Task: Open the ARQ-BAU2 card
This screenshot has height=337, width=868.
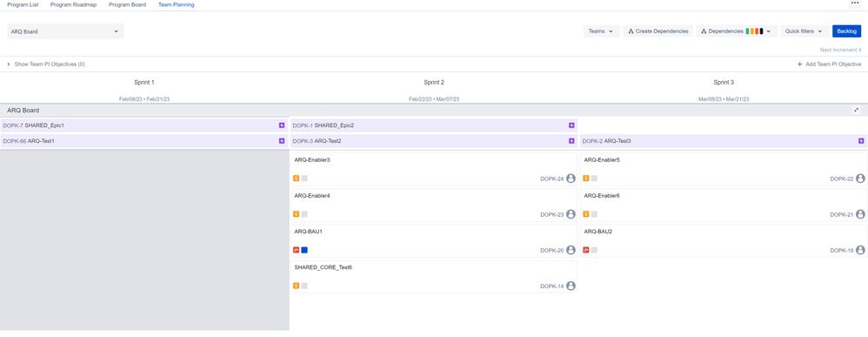Action: pyautogui.click(x=723, y=241)
